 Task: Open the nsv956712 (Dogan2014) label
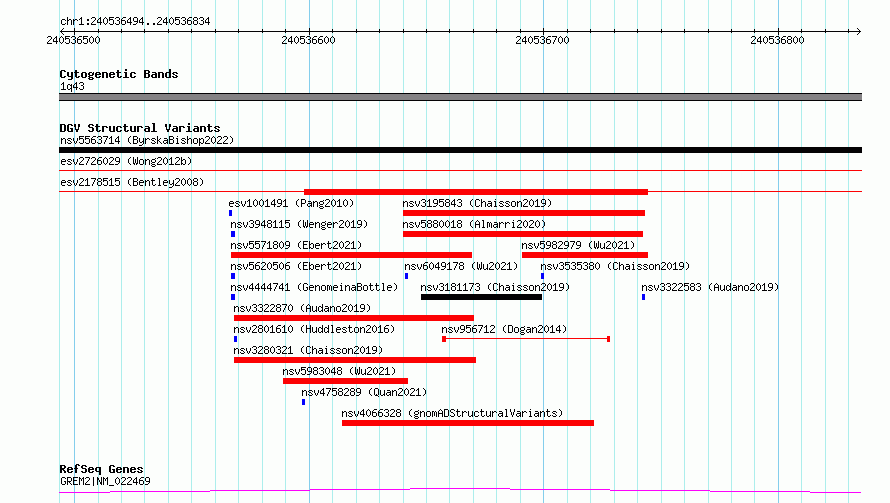pyautogui.click(x=504, y=329)
